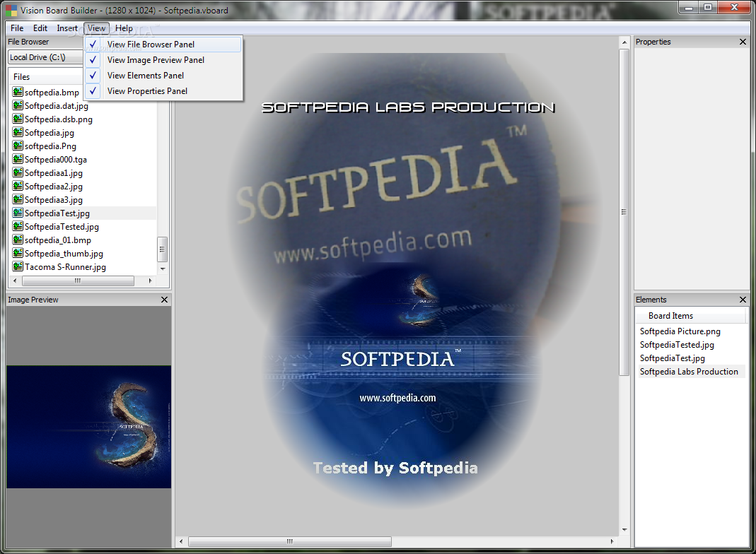Click the image preview thumbnail
The width and height of the screenshot is (756, 554).
point(88,427)
